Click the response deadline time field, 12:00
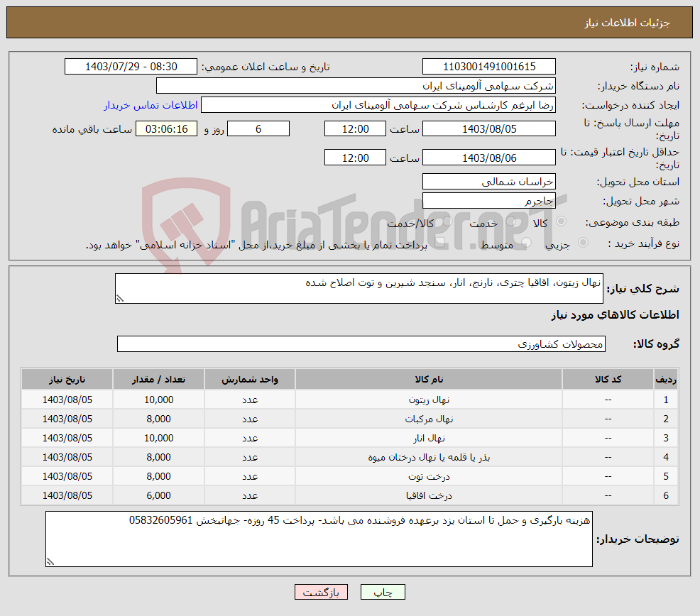This screenshot has width=700, height=616. pyautogui.click(x=355, y=129)
